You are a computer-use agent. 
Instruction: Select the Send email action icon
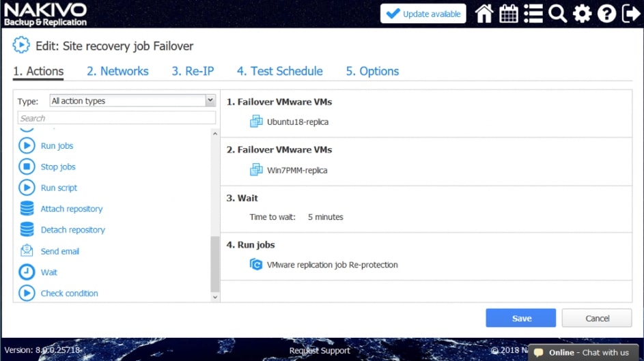(x=27, y=251)
